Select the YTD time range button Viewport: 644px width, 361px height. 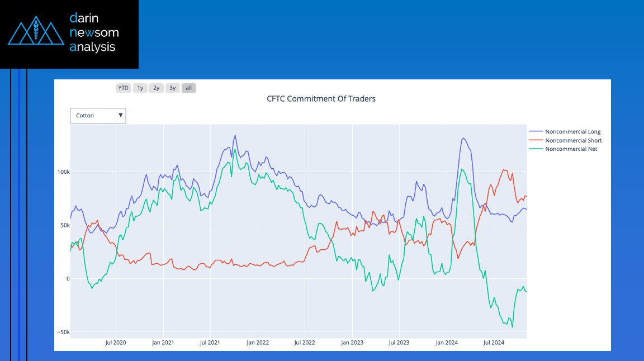tap(123, 88)
